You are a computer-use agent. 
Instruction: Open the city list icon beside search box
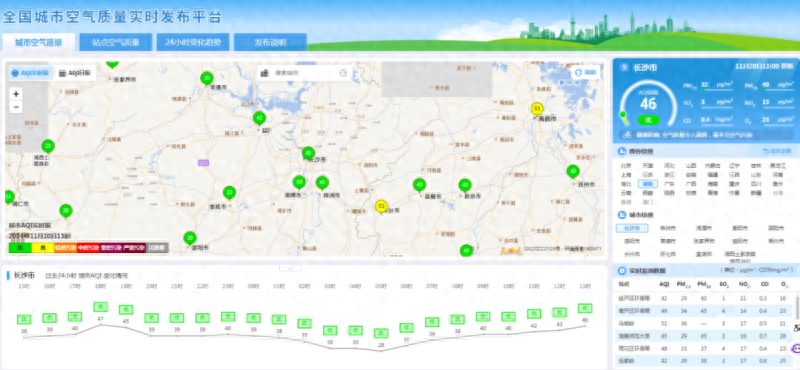264,73
